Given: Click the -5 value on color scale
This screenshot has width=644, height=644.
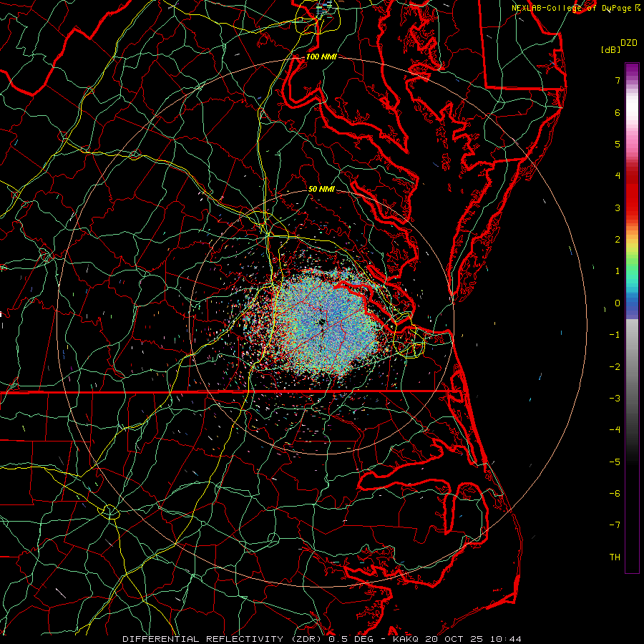Looking at the screenshot, I should pyautogui.click(x=615, y=462).
